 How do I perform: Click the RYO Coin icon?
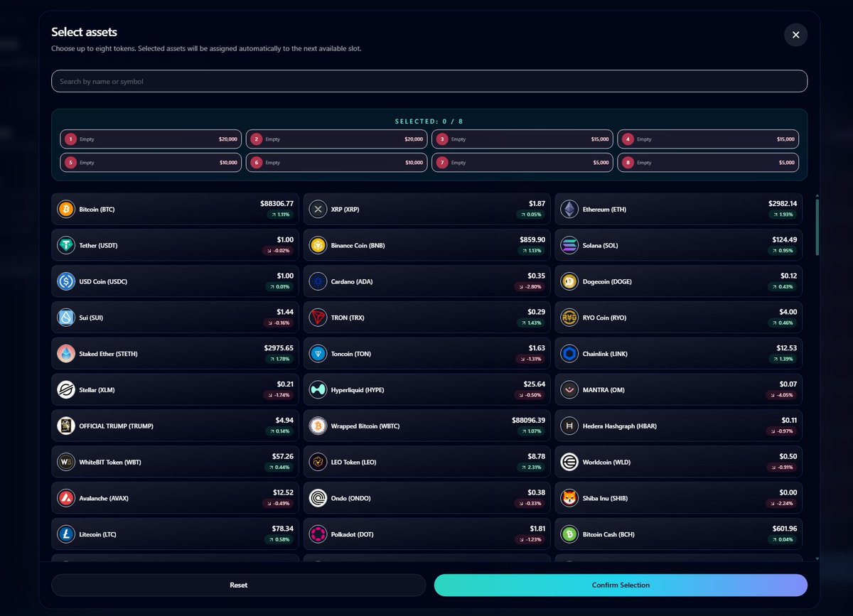pos(569,318)
